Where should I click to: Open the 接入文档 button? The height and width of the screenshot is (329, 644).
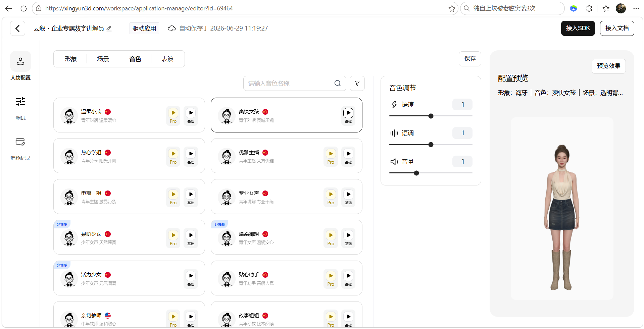(617, 28)
